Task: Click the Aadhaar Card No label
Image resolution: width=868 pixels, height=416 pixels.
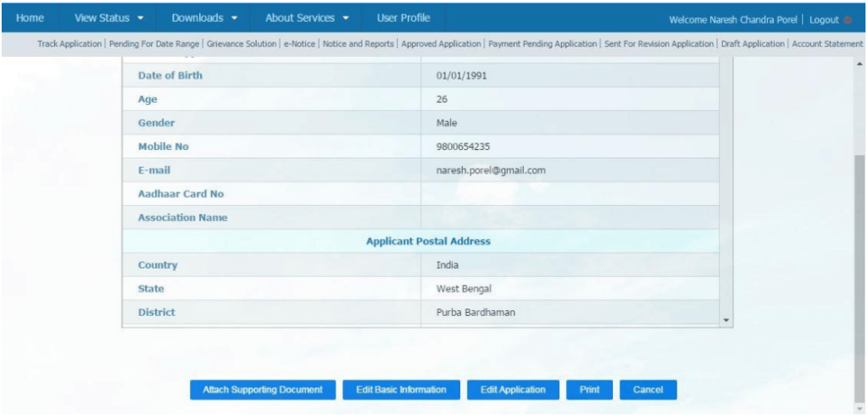Action: coord(181,194)
